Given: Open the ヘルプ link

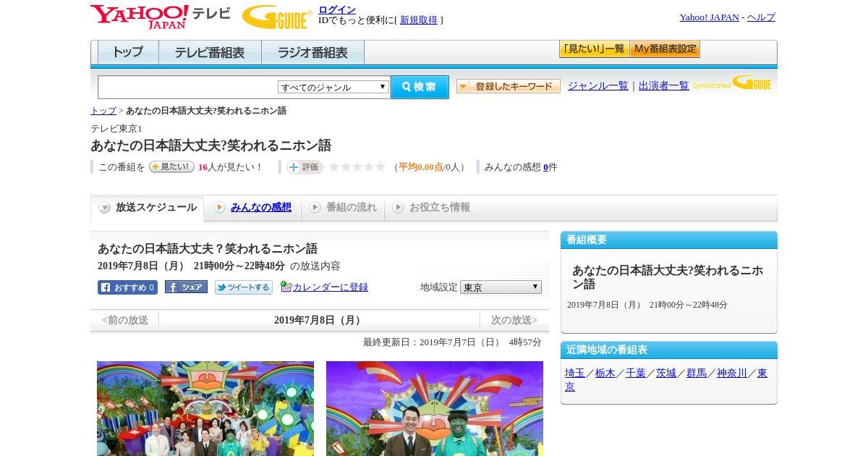Looking at the screenshot, I should (x=761, y=17).
